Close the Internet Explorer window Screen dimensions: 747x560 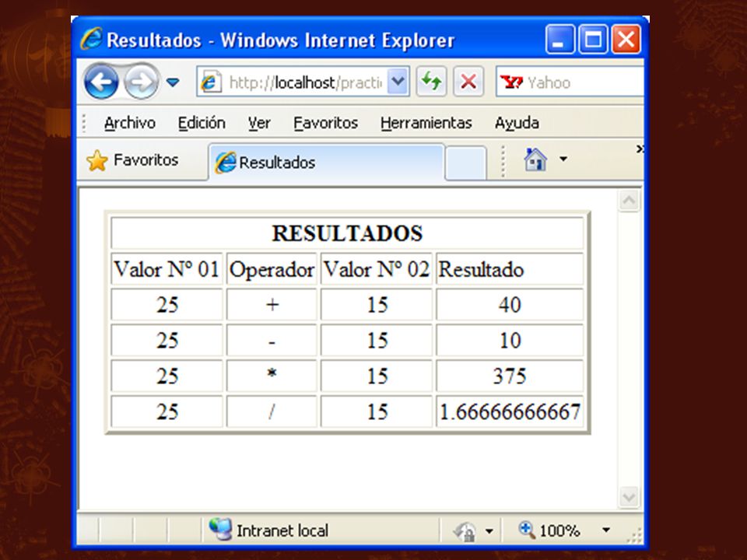626,39
